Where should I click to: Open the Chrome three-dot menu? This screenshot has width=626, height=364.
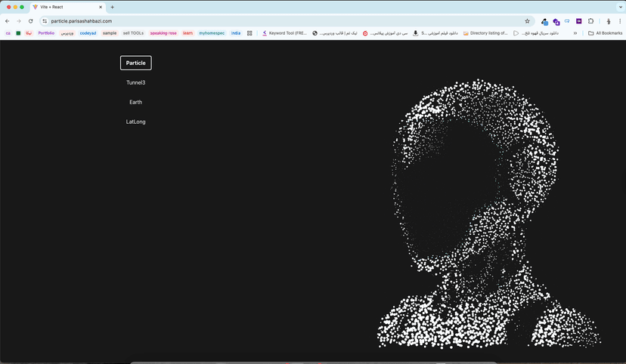click(620, 21)
